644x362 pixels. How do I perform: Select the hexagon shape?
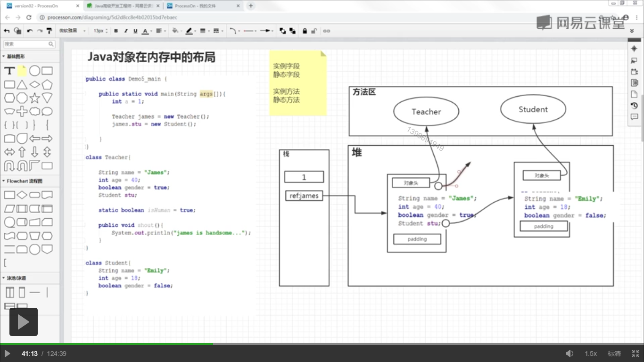[x=9, y=98]
